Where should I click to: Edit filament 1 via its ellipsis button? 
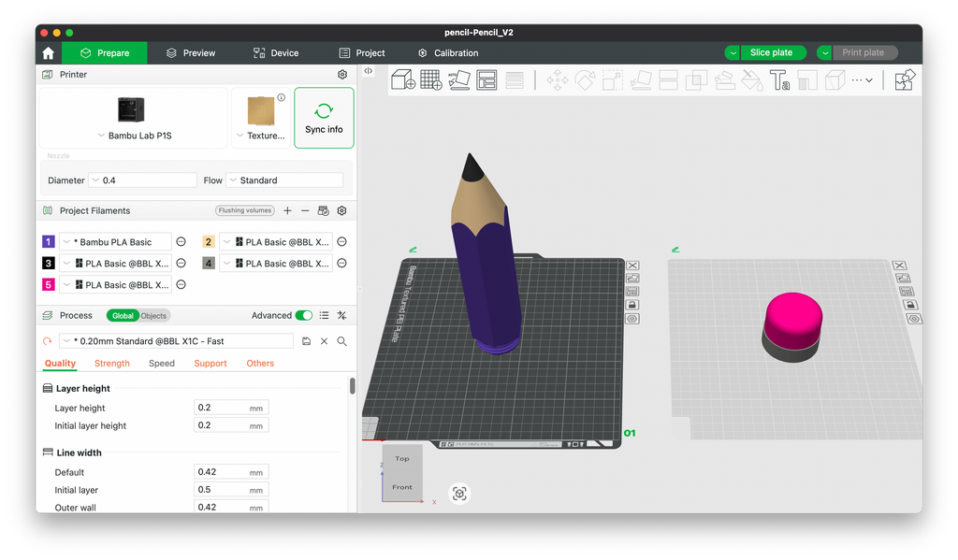point(181,242)
